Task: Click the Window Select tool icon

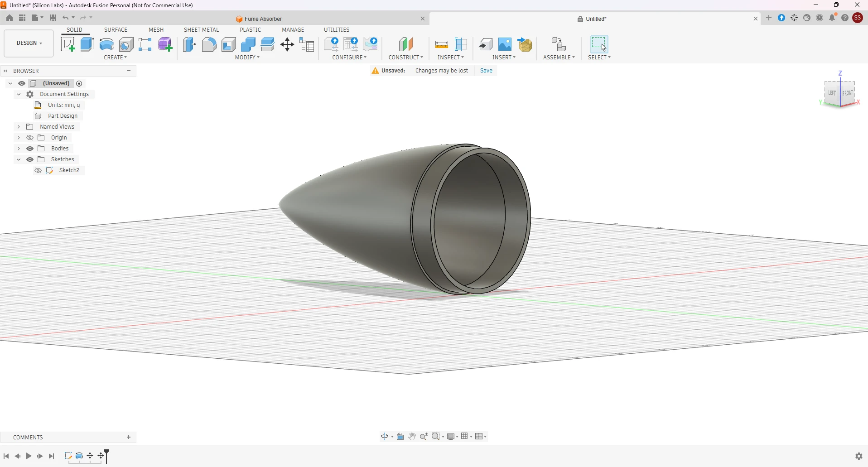Action: click(x=599, y=44)
